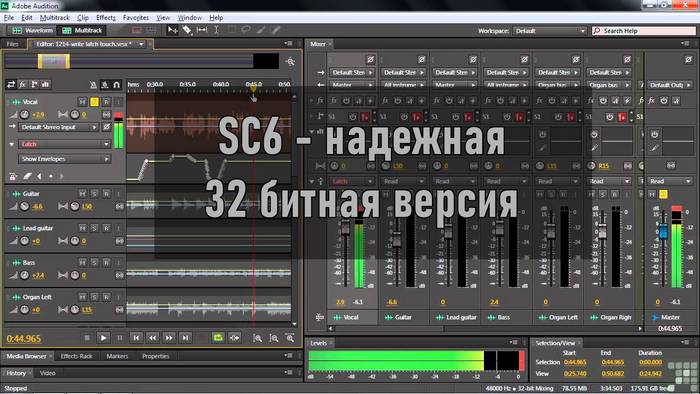Mute the Vocal track
This screenshot has width=700, height=394.
[x=83, y=102]
